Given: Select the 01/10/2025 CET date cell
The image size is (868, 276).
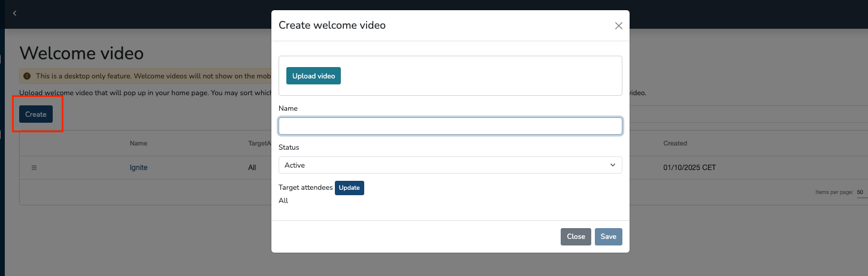Looking at the screenshot, I should click(689, 168).
